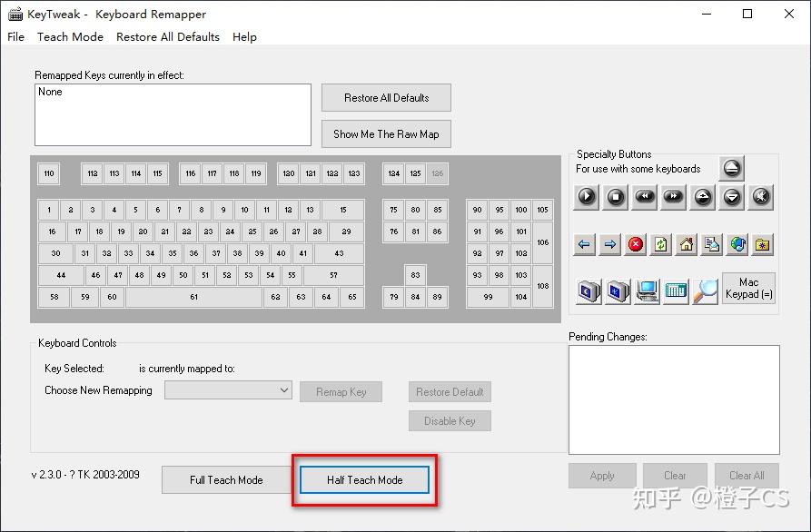Image resolution: width=811 pixels, height=532 pixels.
Task: Click the Disable Key button
Action: pyautogui.click(x=450, y=421)
